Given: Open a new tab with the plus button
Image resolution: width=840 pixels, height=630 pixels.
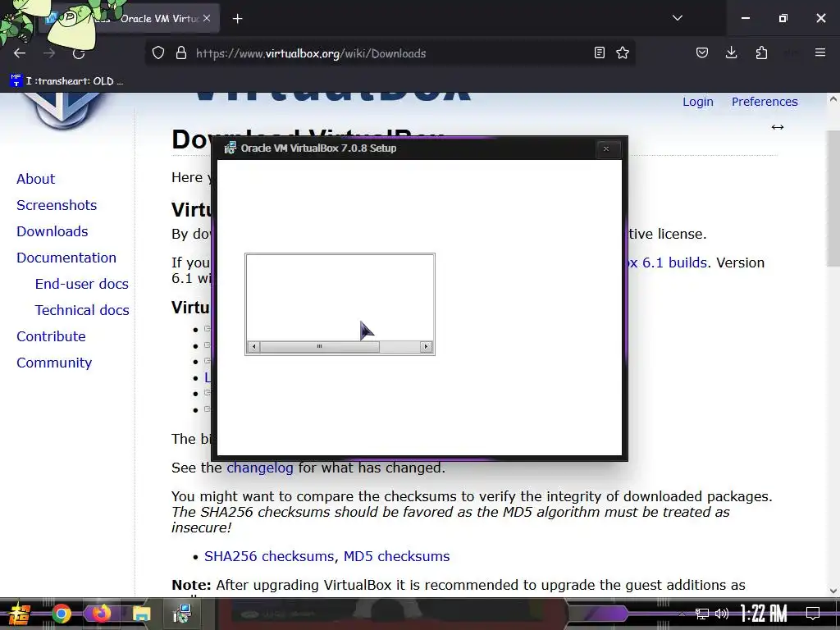Looking at the screenshot, I should click(237, 19).
